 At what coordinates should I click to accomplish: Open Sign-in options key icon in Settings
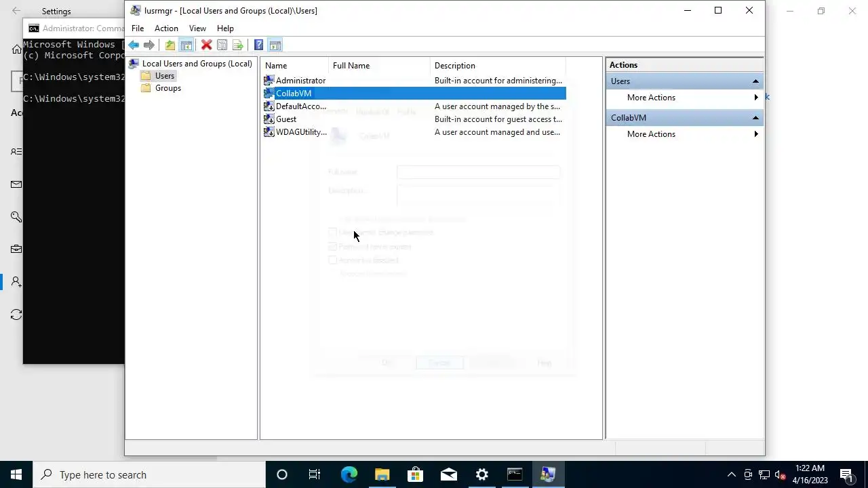(16, 217)
